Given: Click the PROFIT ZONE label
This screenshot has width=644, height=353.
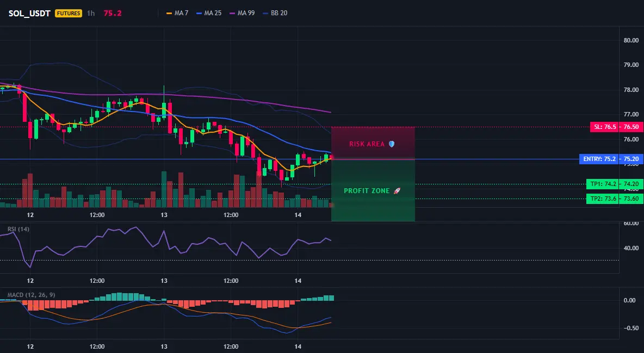Looking at the screenshot, I should coord(367,191).
